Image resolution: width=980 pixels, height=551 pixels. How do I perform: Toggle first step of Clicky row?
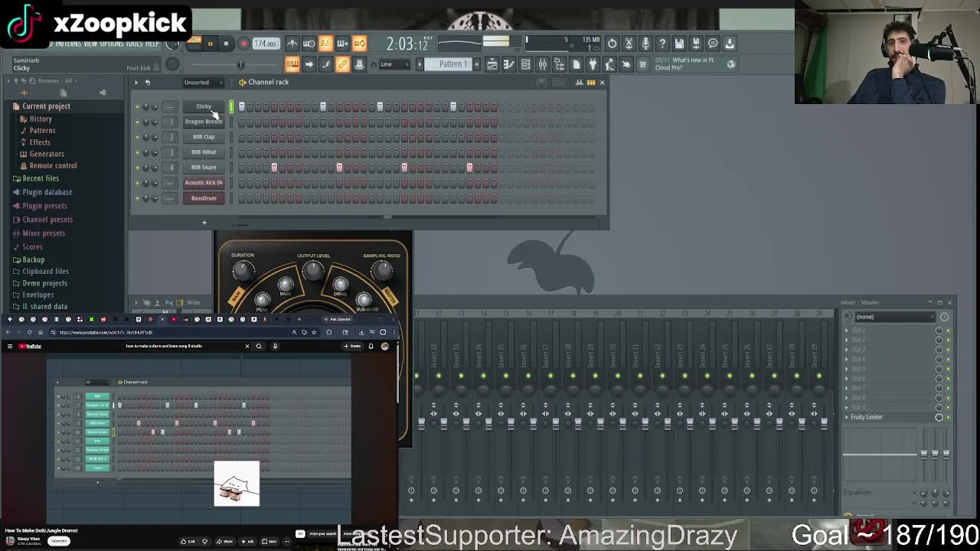click(242, 106)
